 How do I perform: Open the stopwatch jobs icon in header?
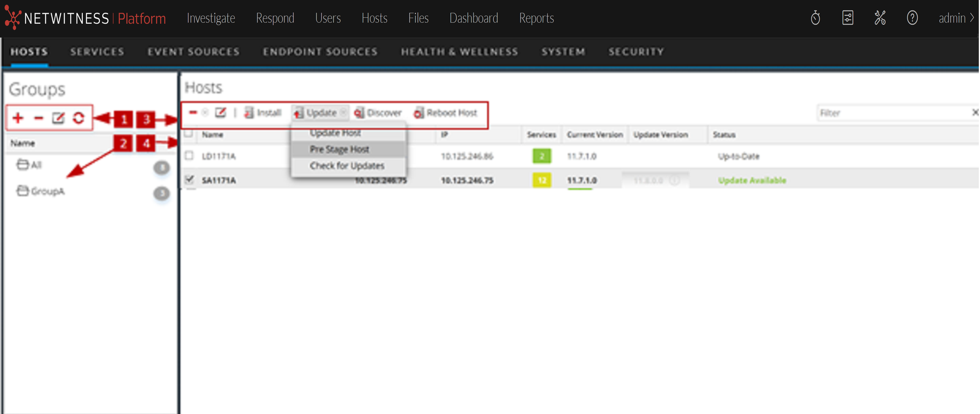(815, 18)
